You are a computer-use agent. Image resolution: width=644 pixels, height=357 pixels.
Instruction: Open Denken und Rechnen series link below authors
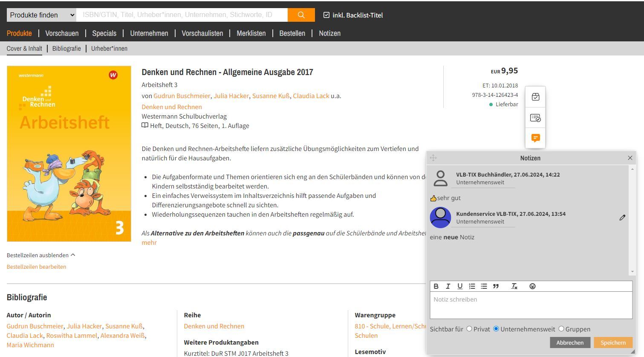[x=172, y=107]
